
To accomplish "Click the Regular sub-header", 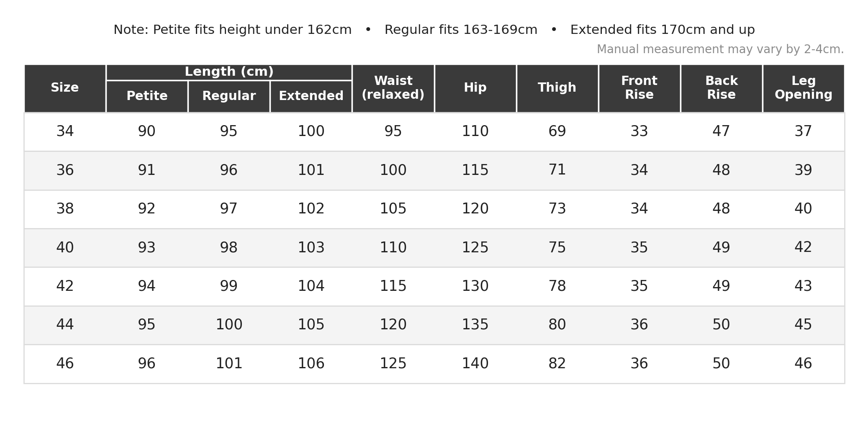I will pyautogui.click(x=229, y=96).
